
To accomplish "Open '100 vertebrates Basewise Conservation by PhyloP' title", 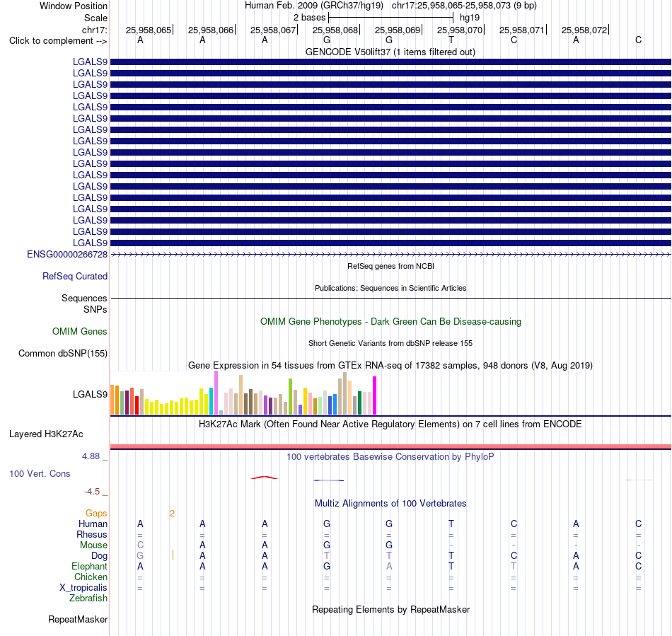I will [390, 456].
